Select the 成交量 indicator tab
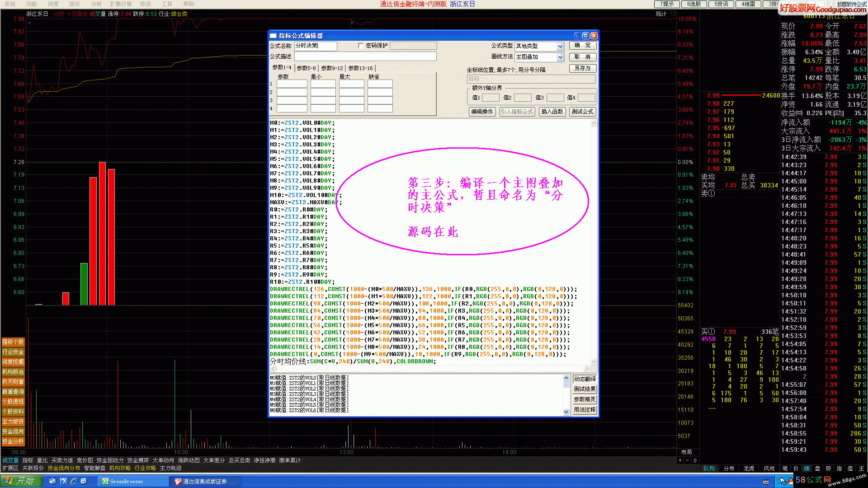868x488 pixels. [10, 460]
